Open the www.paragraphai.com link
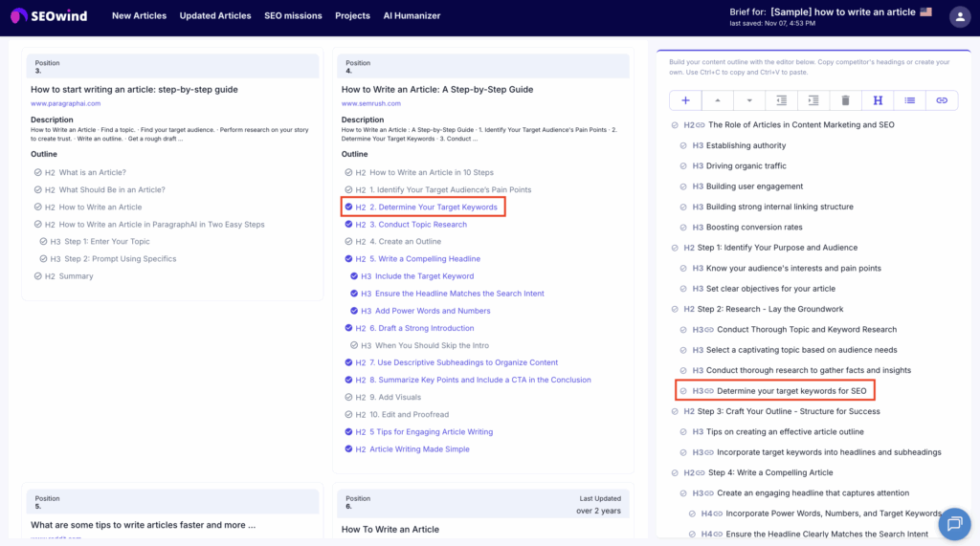Screen dimensions: 980x546 (65, 103)
